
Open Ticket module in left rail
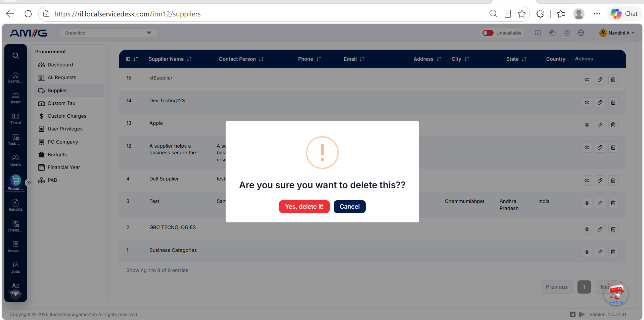tap(15, 119)
